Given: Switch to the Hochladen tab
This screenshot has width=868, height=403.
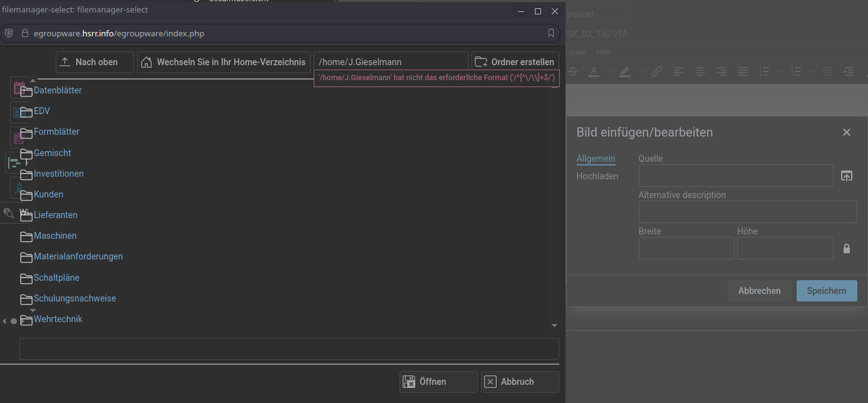Looking at the screenshot, I should coord(597,176).
